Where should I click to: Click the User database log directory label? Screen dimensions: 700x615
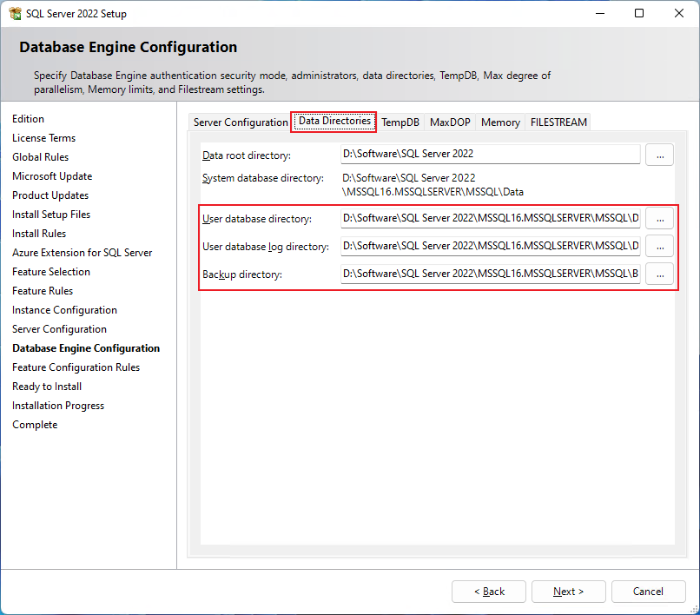[x=266, y=247]
